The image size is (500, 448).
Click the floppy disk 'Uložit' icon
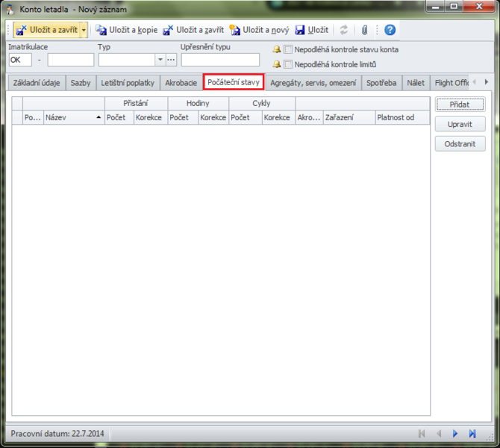tap(300, 30)
